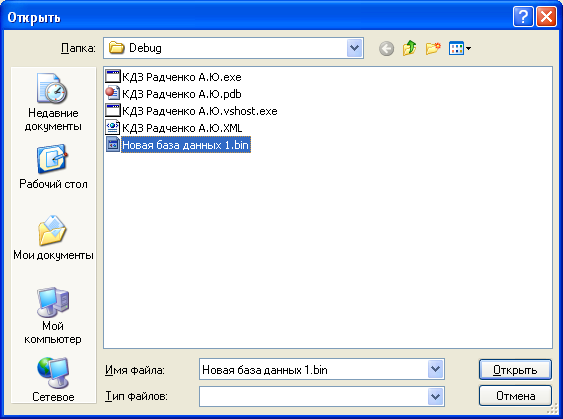Expand the Тип файлов dropdown arrow
Screen dimensions: 563x419
(x=436, y=396)
